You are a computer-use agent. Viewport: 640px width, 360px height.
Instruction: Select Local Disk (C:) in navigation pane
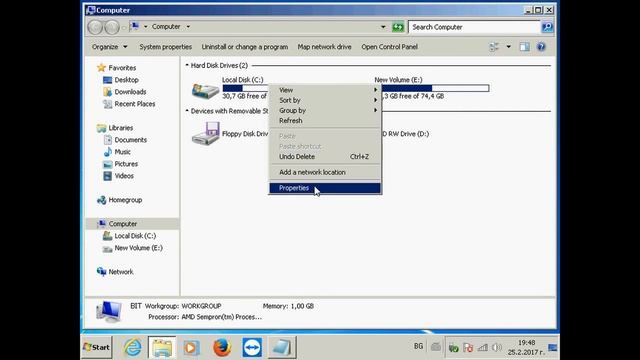click(135, 236)
